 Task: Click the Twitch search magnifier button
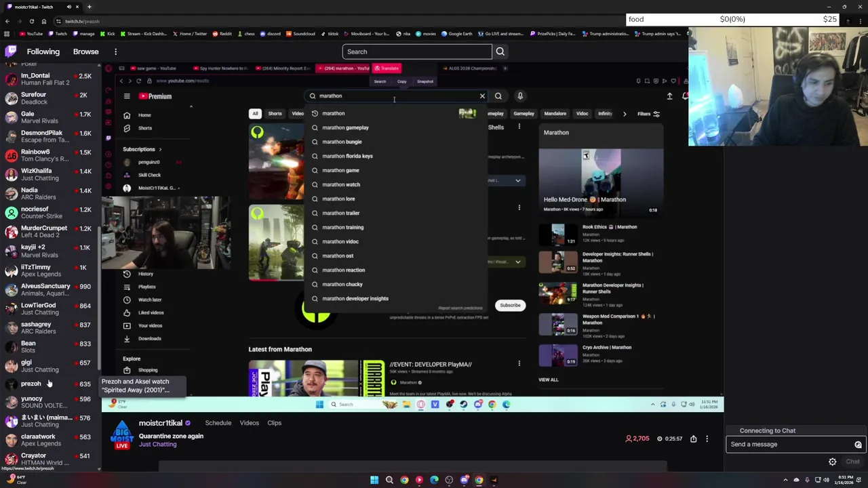coord(500,52)
